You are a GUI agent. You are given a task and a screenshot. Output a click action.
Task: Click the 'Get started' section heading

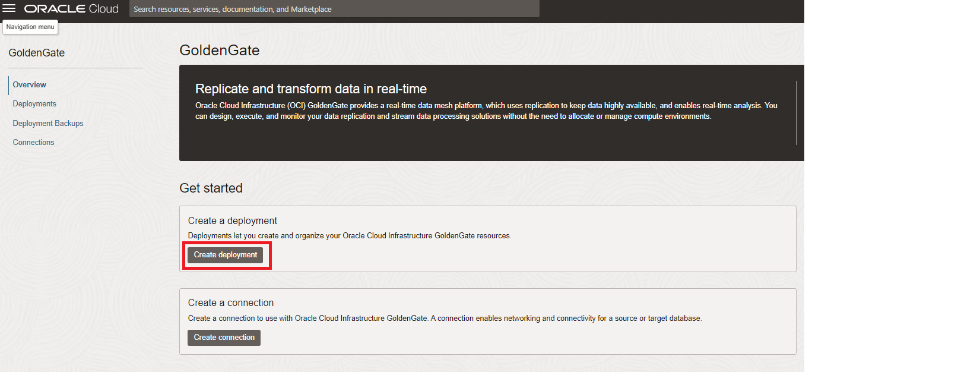tap(211, 188)
